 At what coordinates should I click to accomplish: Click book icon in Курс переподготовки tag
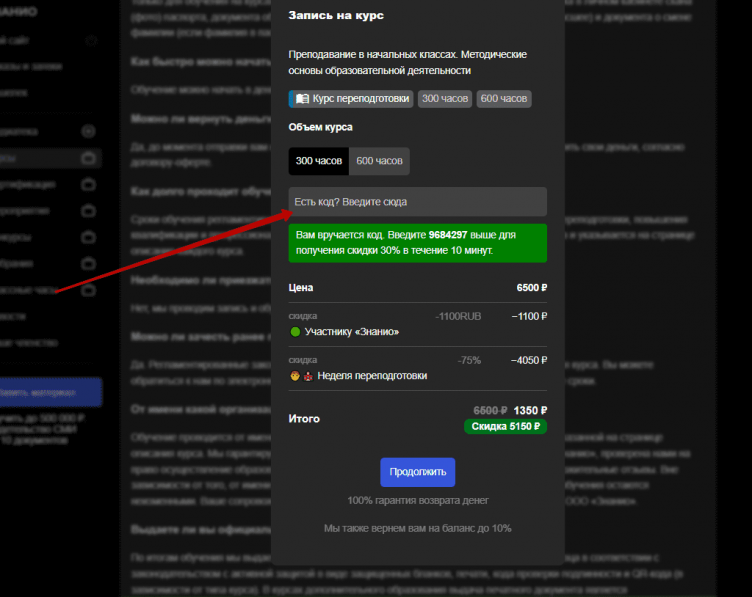tap(302, 99)
